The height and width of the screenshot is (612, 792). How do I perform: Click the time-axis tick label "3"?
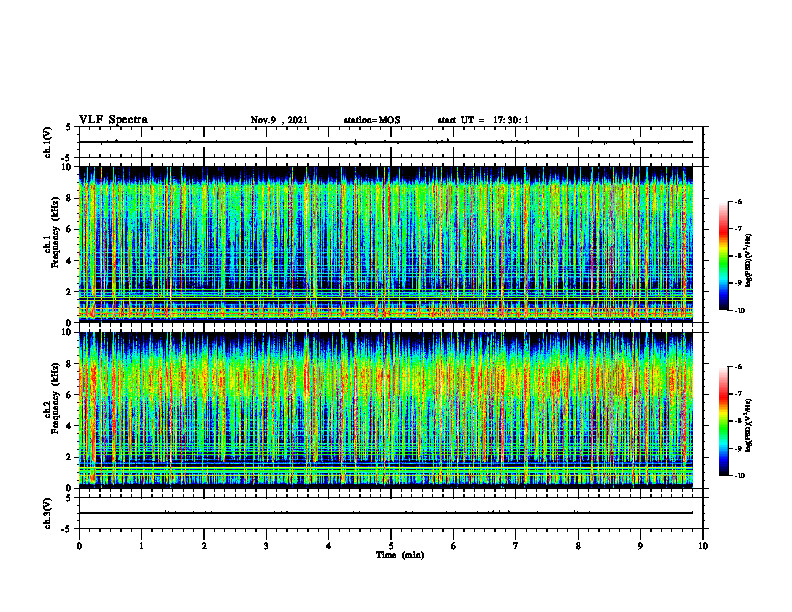[x=266, y=546]
